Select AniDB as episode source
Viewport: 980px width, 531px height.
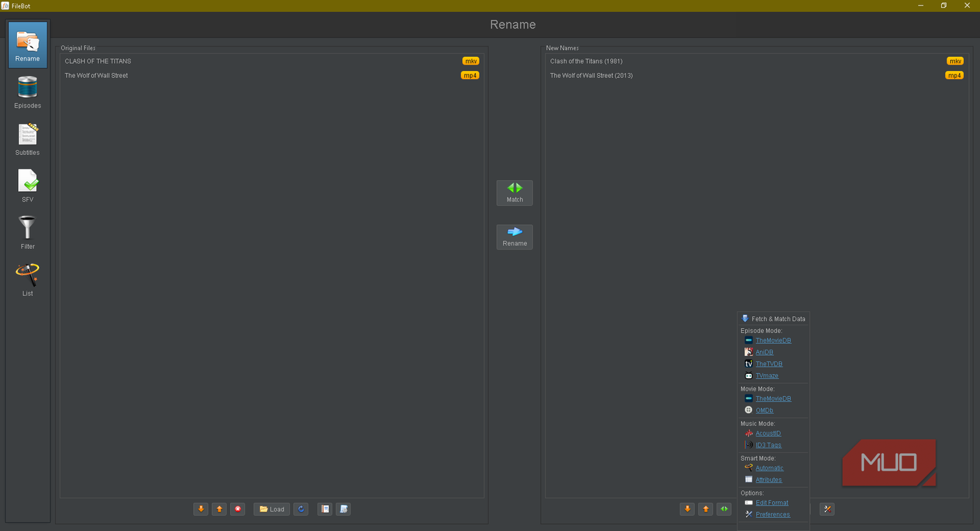[764, 352]
